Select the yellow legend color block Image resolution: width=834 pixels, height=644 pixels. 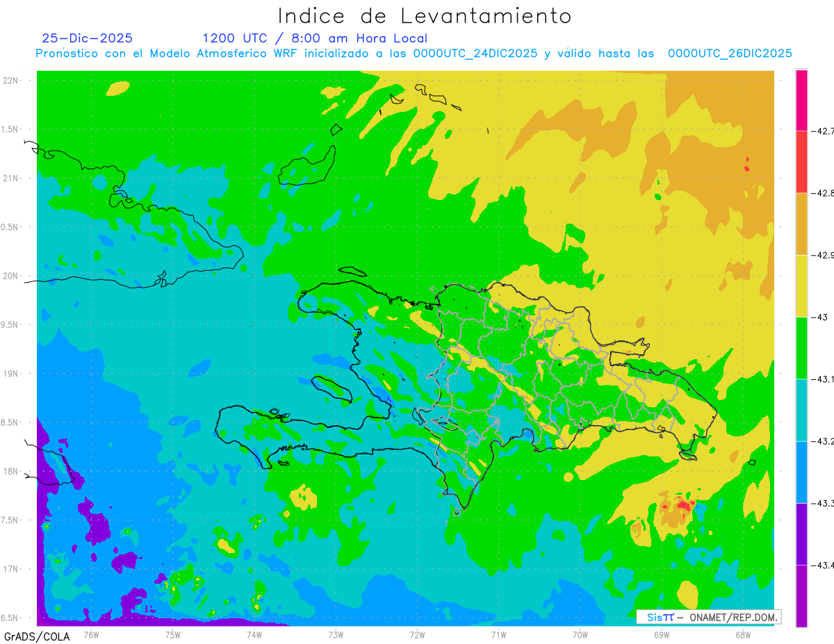click(x=801, y=286)
